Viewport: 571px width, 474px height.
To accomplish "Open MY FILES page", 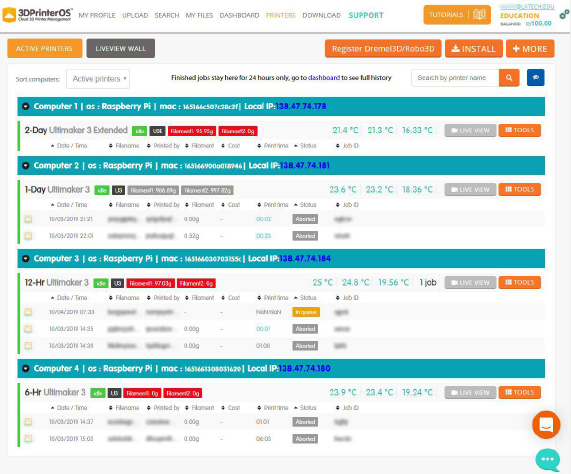I will (x=199, y=15).
